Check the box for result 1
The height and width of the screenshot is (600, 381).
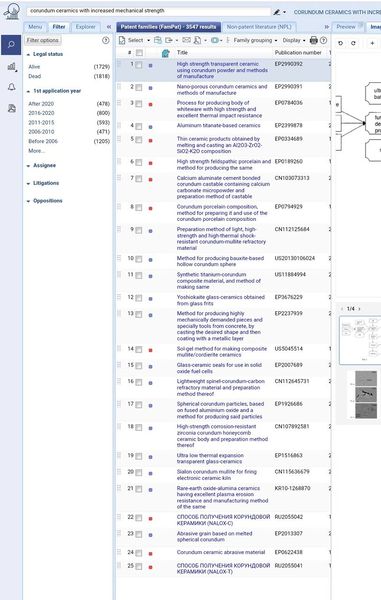138,65
